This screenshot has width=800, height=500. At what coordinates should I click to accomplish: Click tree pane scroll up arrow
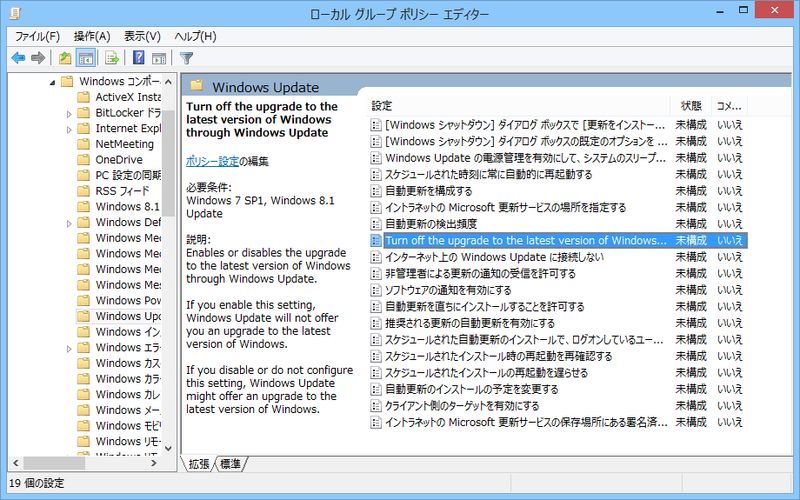[x=168, y=82]
